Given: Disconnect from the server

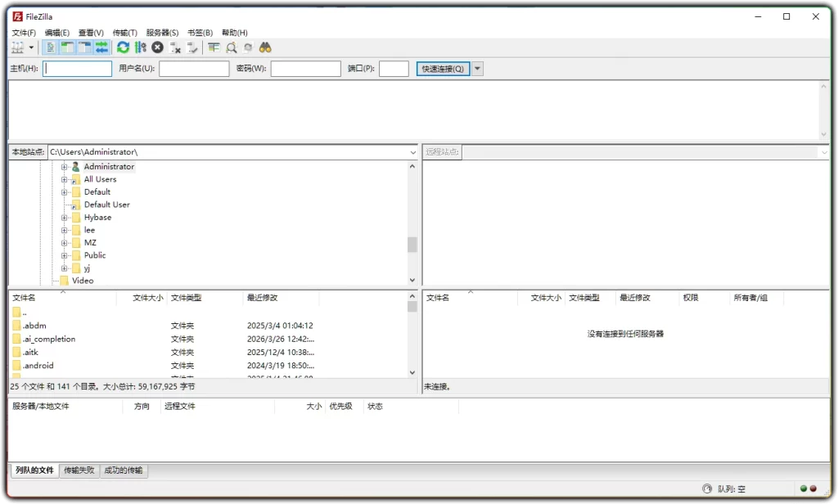Looking at the screenshot, I should pos(174,47).
